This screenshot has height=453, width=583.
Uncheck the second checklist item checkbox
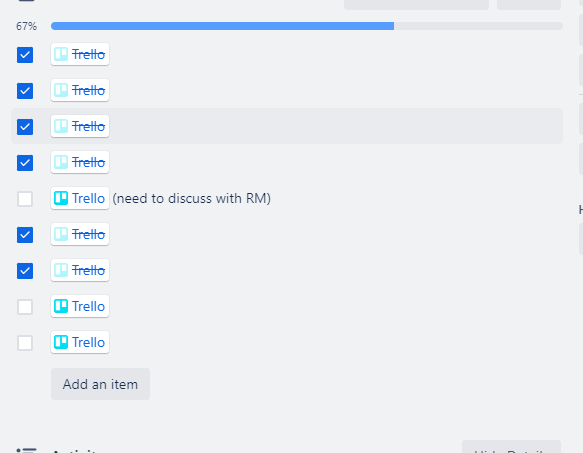tap(25, 91)
